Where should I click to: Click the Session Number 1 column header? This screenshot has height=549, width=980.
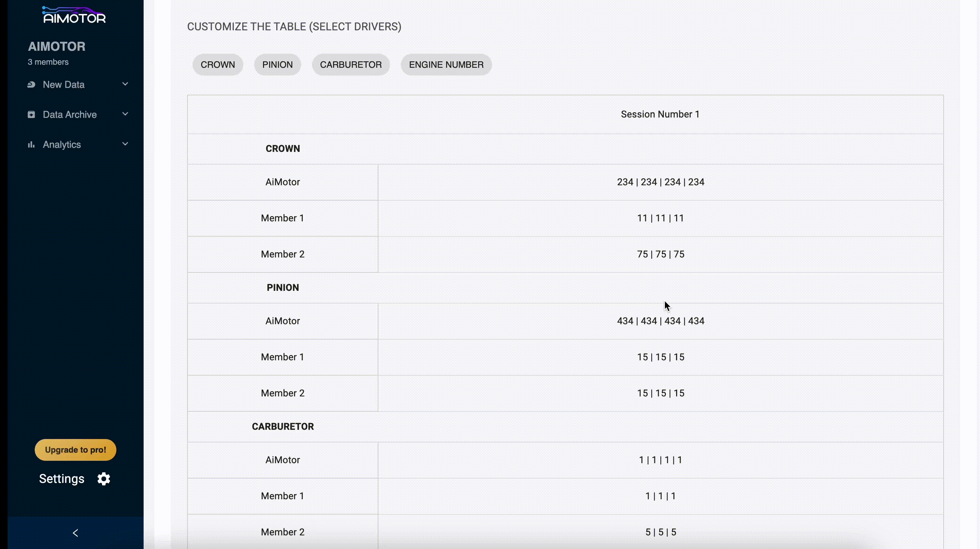[660, 114]
